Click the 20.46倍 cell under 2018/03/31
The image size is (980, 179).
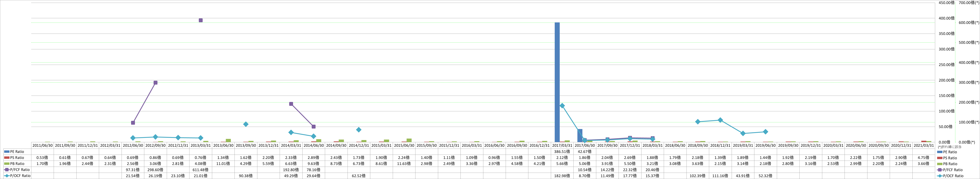pyautogui.click(x=652, y=170)
